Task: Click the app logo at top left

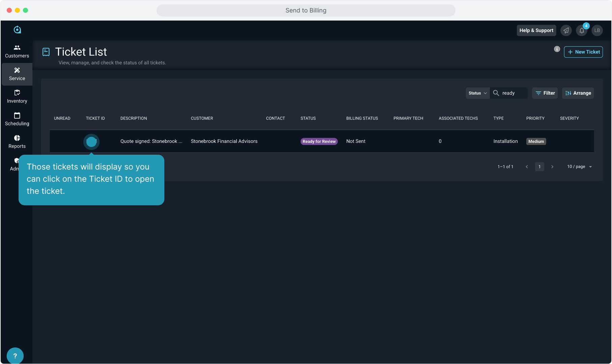Action: point(17,30)
